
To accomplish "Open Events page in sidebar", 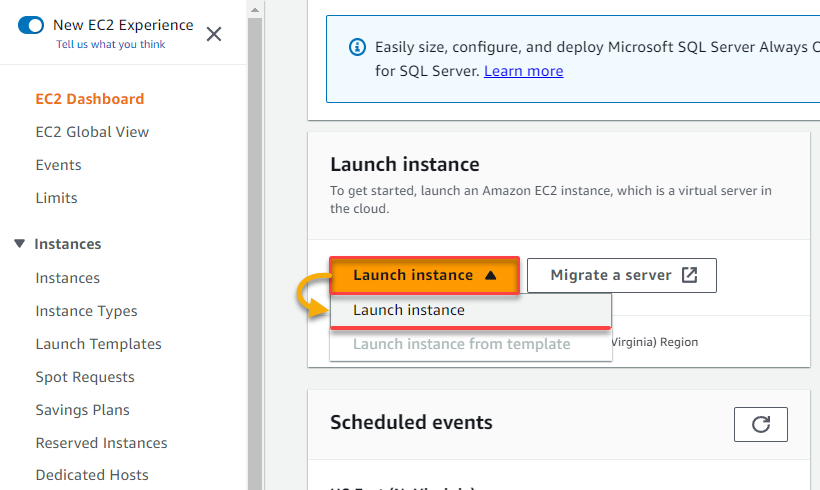I will pyautogui.click(x=58, y=165).
